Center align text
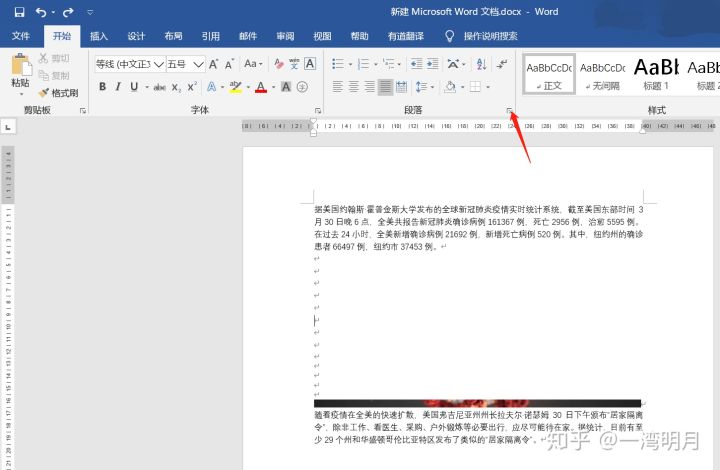The width and height of the screenshot is (720, 470). [x=354, y=87]
